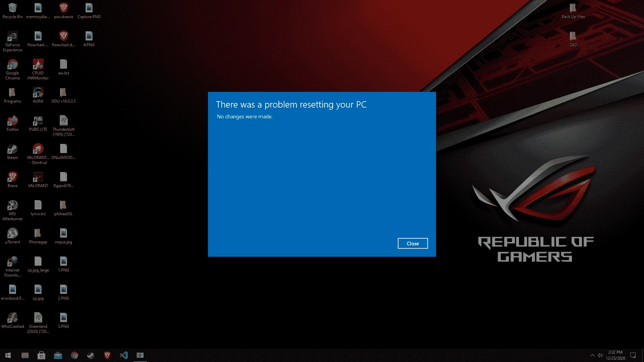Select Greenland (2020) torrent file icon
644x362 pixels.
pos(38,323)
